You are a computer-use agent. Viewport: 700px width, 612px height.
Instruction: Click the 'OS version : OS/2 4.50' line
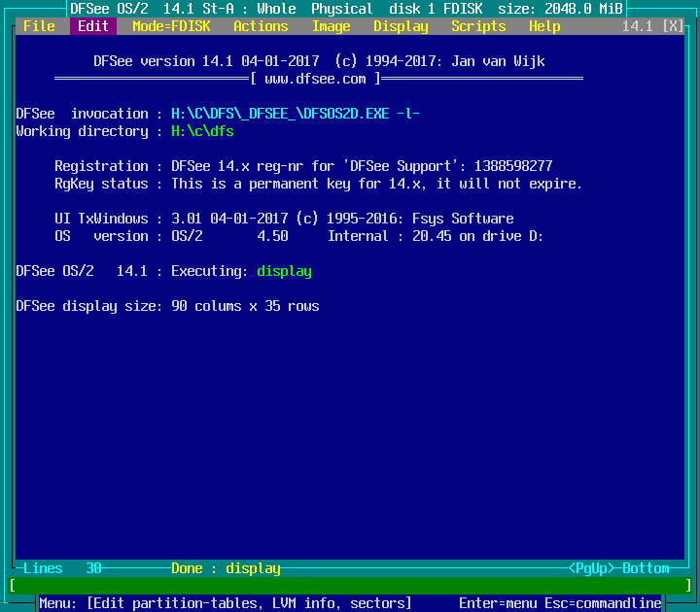[x=171, y=236]
